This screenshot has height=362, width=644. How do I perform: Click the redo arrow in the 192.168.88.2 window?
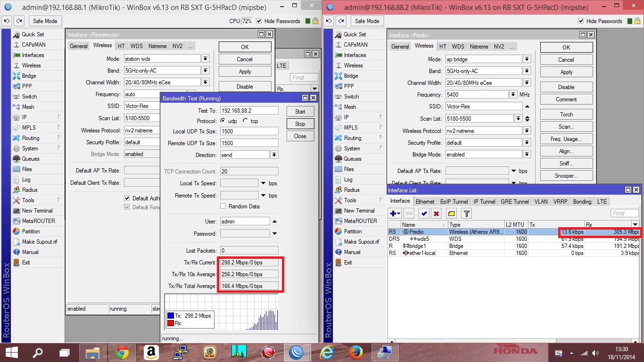[341, 21]
